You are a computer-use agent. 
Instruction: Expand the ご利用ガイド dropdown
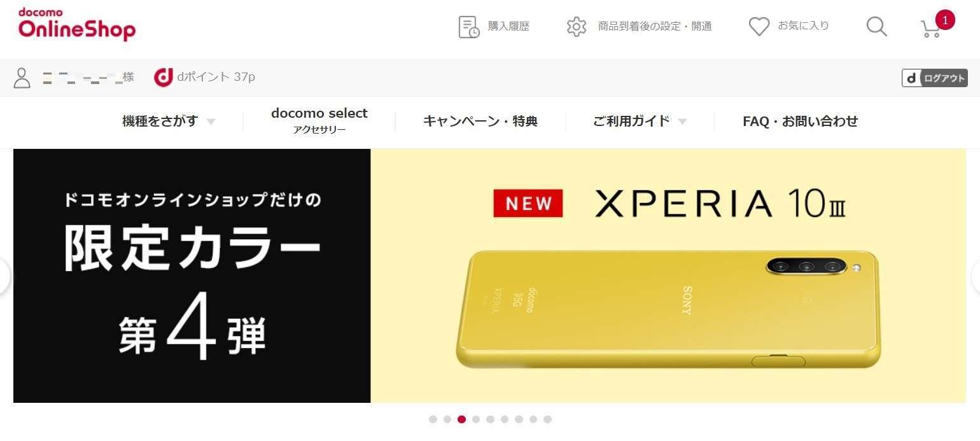pos(640,121)
